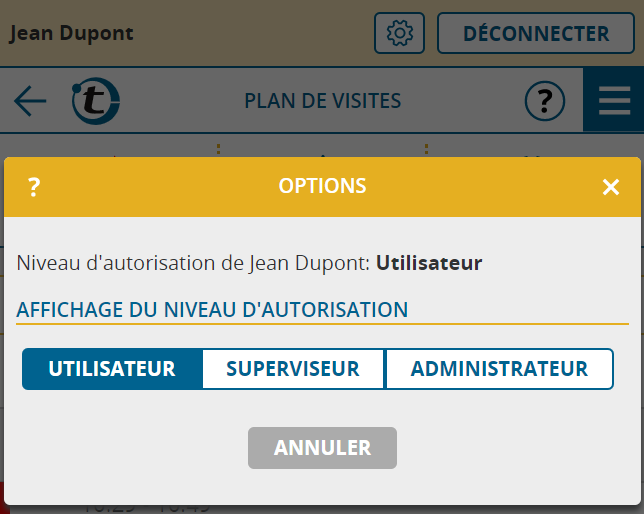Viewport: 644px width, 514px height.
Task: Click the first dotted column divider handle
Action: coord(218,149)
